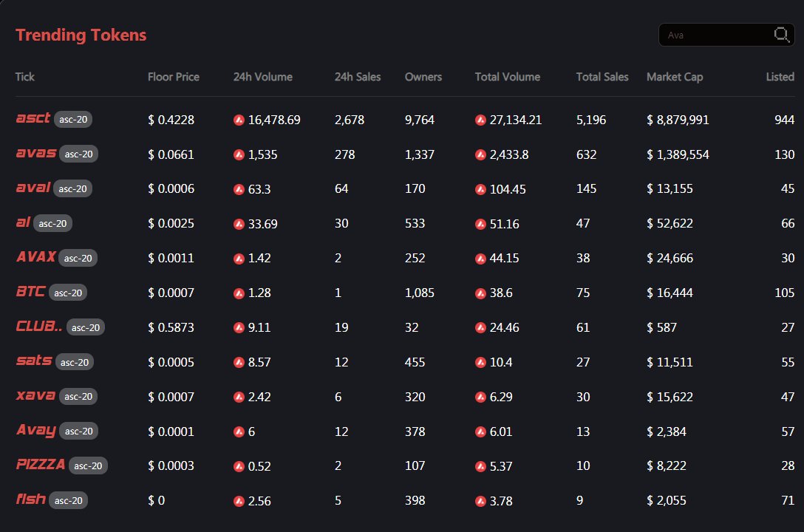The width and height of the screenshot is (804, 532).
Task: Sort by Total Sales column header
Action: point(602,77)
